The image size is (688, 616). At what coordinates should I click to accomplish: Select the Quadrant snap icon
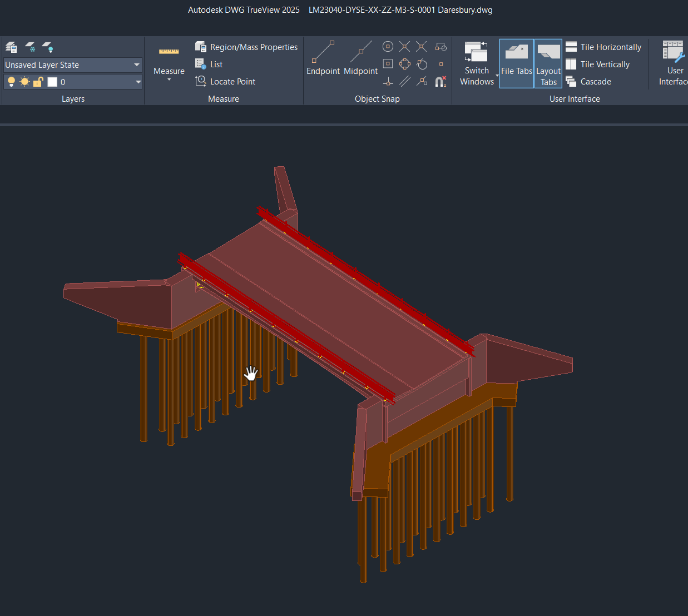pyautogui.click(x=405, y=64)
